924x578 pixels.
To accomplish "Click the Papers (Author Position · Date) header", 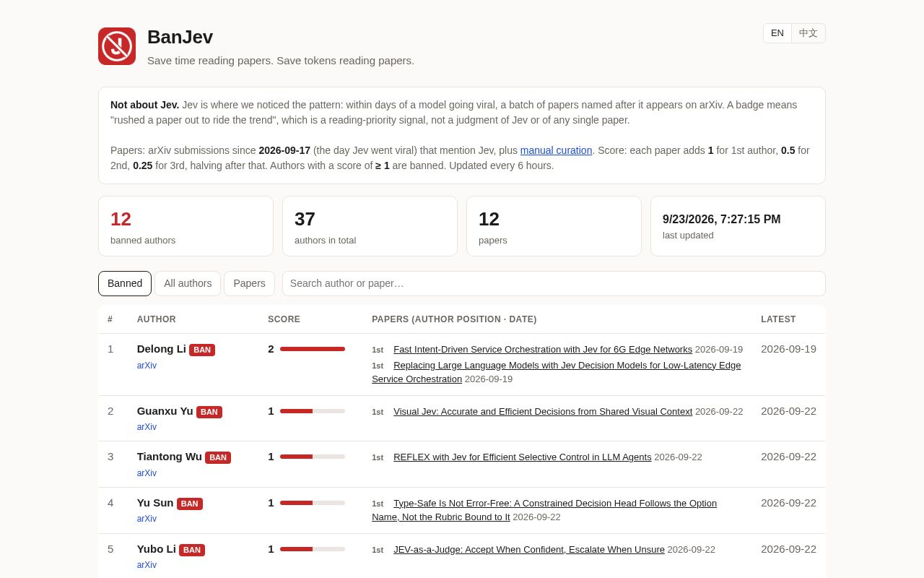I will coord(454,319).
